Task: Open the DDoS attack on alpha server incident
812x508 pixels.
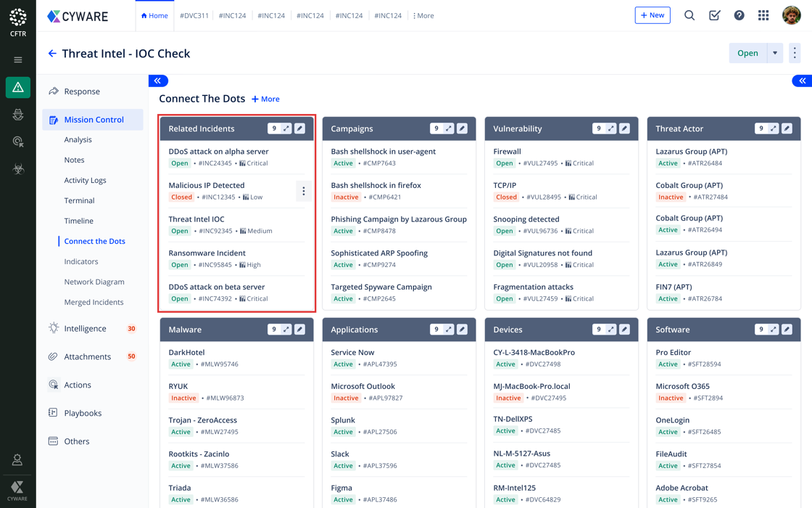Action: pos(218,152)
